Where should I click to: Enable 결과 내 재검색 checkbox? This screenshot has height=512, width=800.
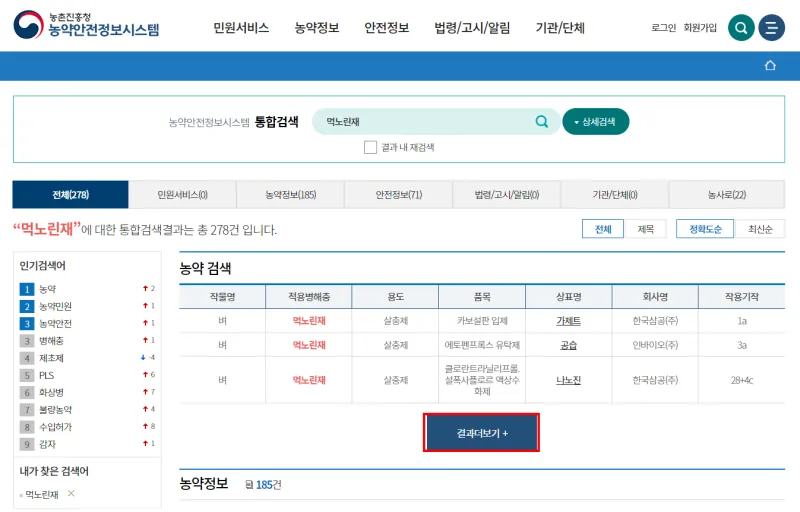click(x=371, y=147)
